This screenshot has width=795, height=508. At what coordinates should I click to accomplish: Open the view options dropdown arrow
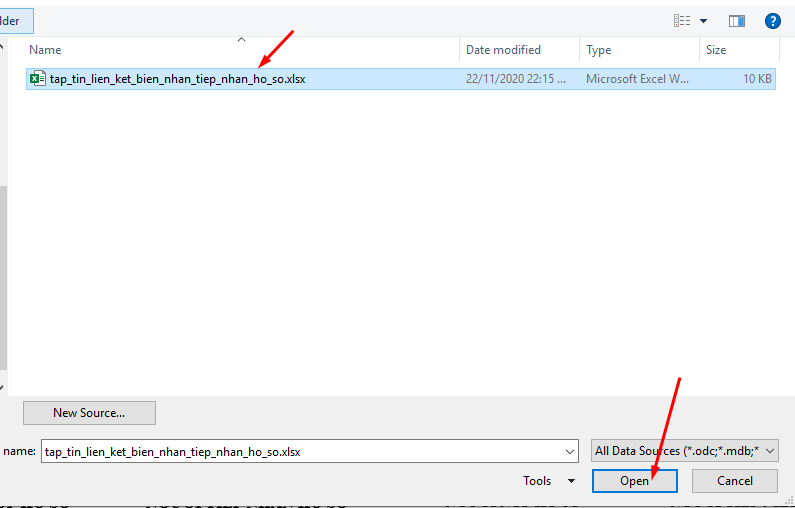coord(703,21)
